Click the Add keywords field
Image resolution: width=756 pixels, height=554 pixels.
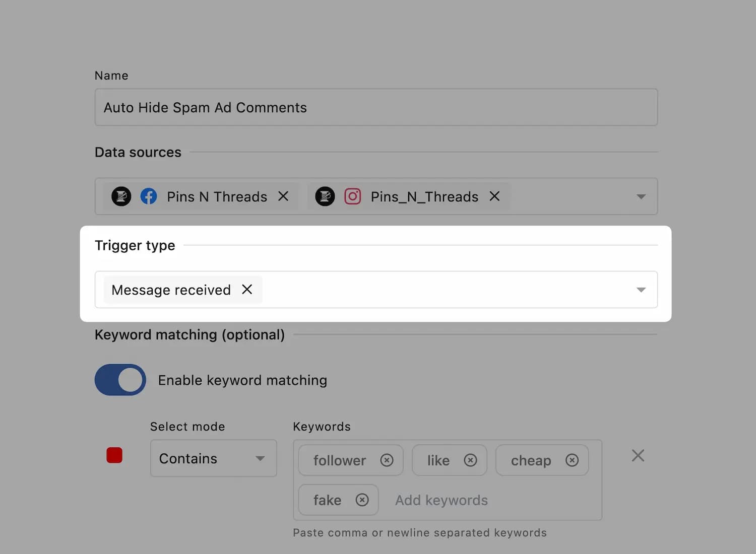441,500
